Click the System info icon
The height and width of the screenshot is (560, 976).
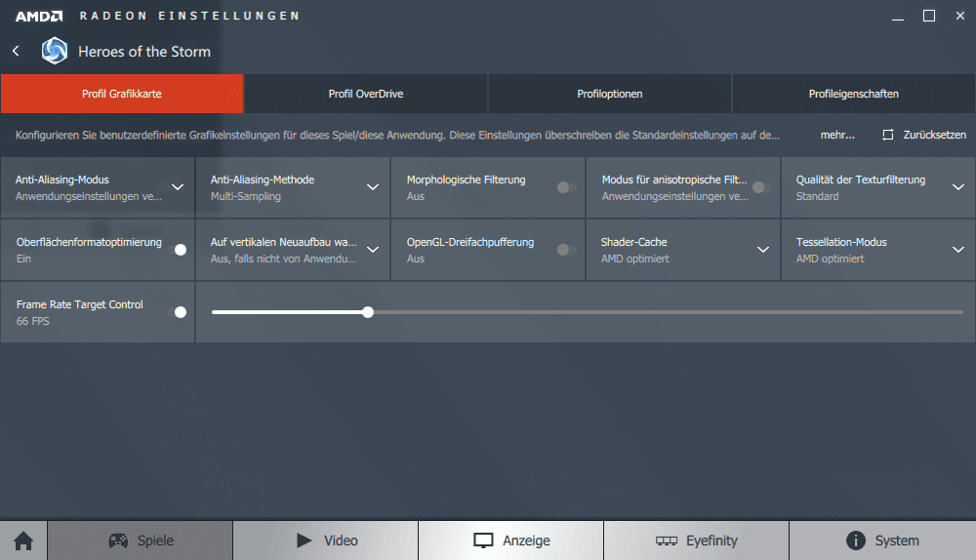pos(856,540)
